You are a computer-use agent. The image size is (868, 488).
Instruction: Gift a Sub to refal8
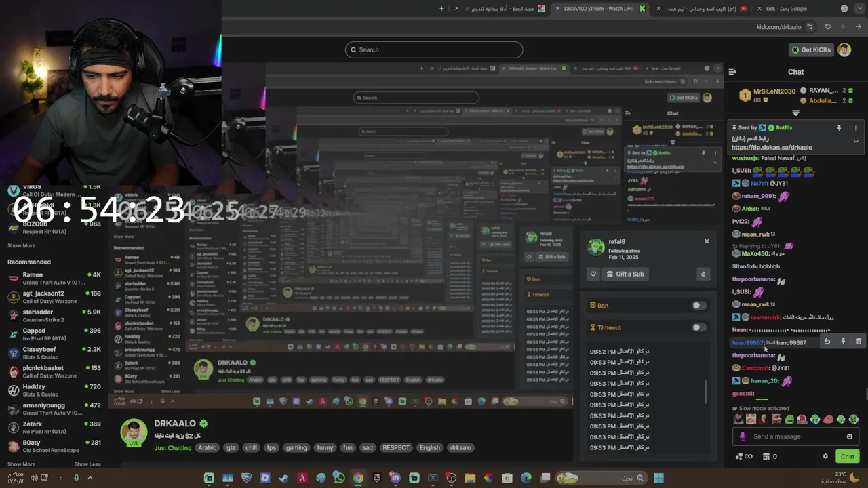[625, 274]
